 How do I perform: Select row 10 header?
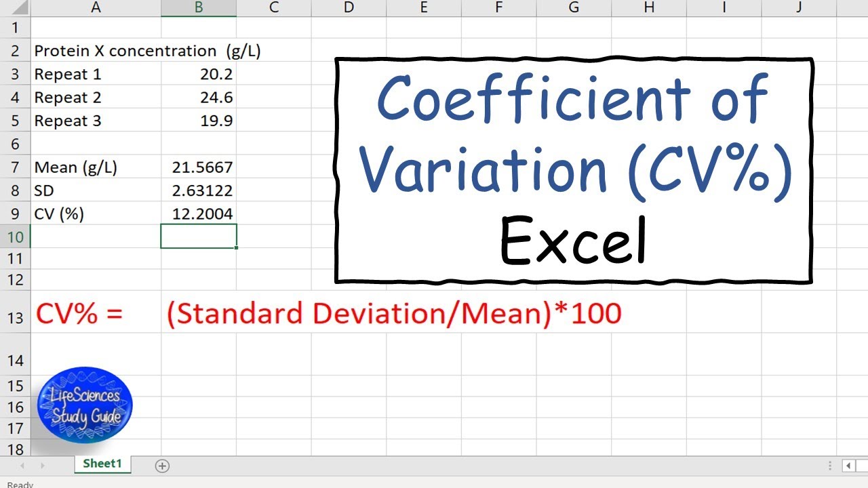tap(16, 237)
